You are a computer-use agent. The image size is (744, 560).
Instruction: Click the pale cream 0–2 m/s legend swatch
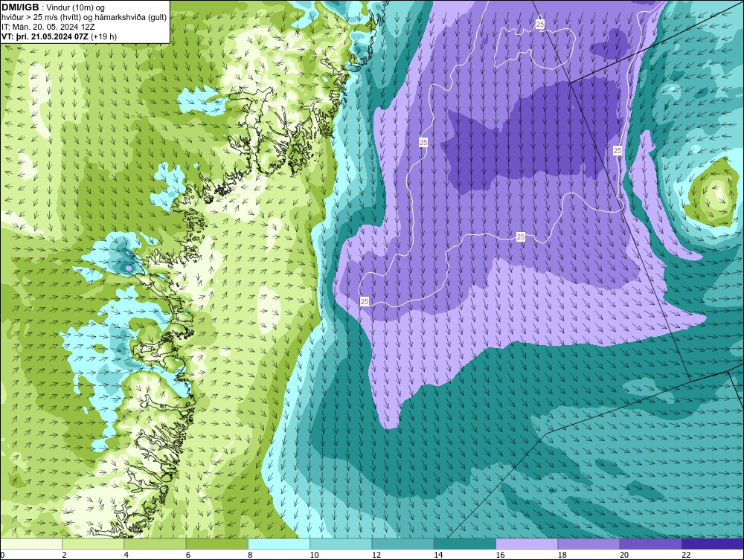(x=31, y=544)
